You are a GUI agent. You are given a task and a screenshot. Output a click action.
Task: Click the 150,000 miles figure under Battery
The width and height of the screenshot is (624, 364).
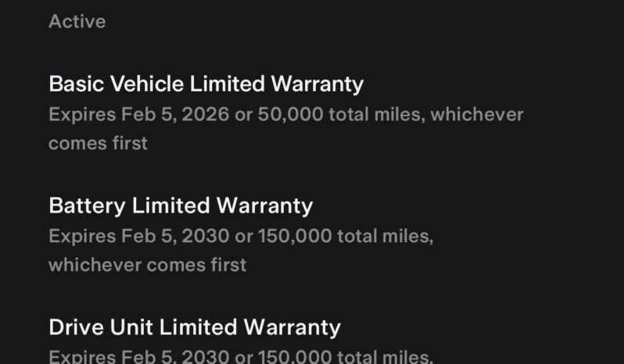295,236
